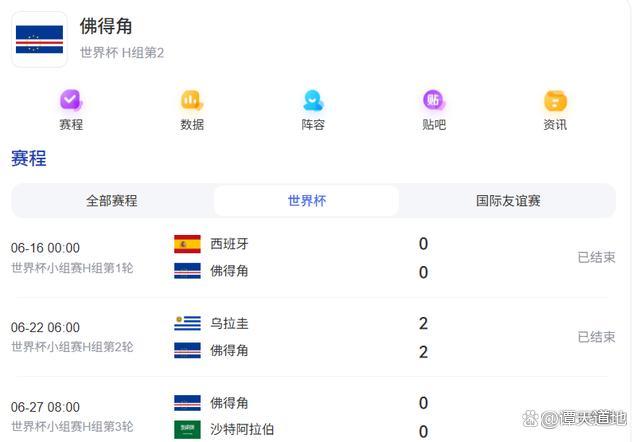Click 已结束 status of Uruguay match
The image size is (640, 442).
click(596, 337)
